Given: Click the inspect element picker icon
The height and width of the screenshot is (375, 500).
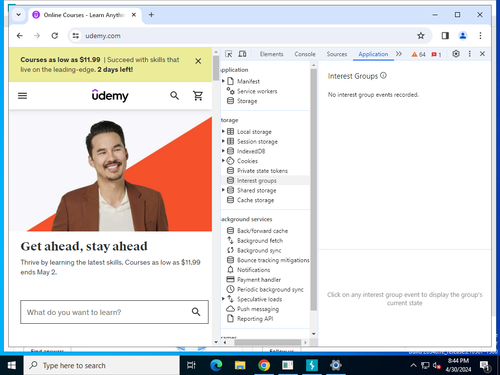Looking at the screenshot, I should [x=229, y=54].
